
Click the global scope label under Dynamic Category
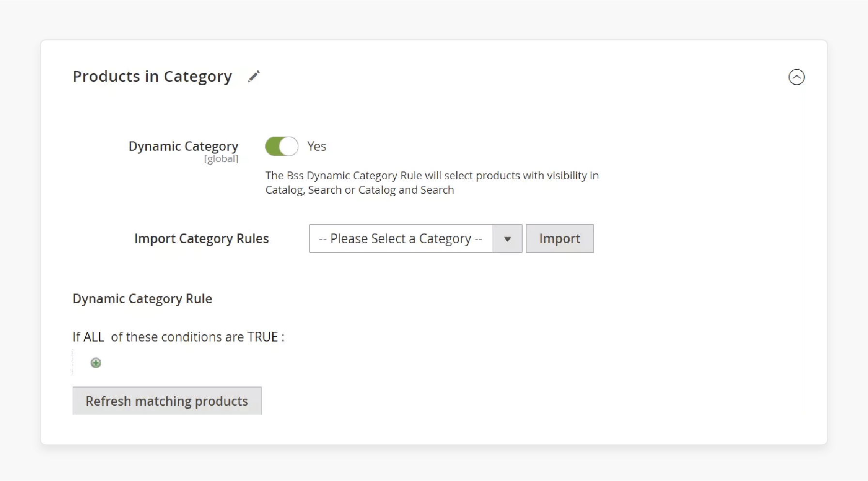coord(221,158)
